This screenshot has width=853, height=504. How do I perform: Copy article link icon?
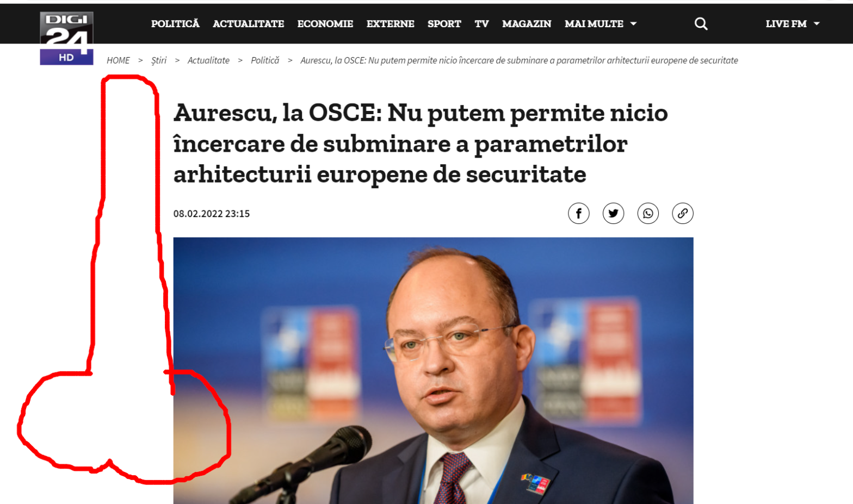click(683, 213)
